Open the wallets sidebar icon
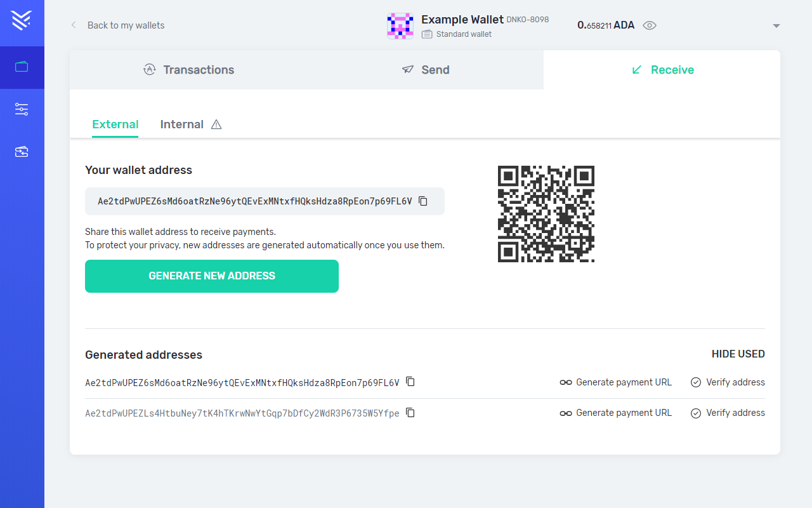 pos(22,67)
